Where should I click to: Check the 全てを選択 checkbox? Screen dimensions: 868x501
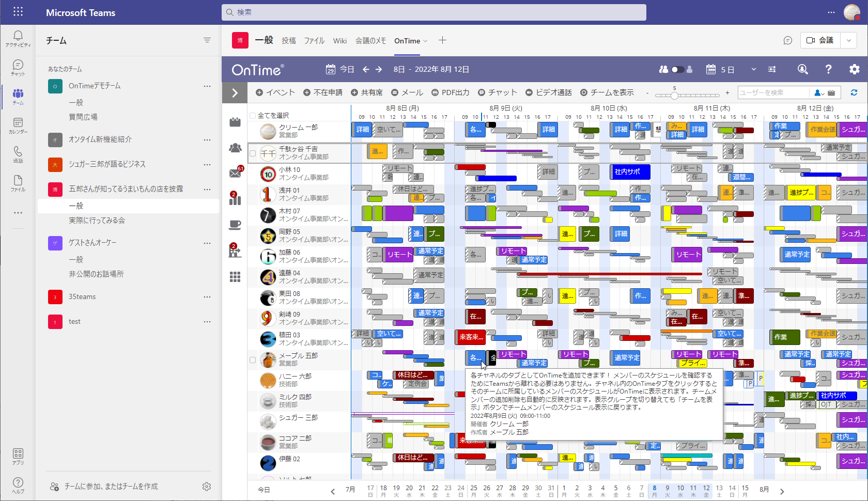tap(253, 116)
